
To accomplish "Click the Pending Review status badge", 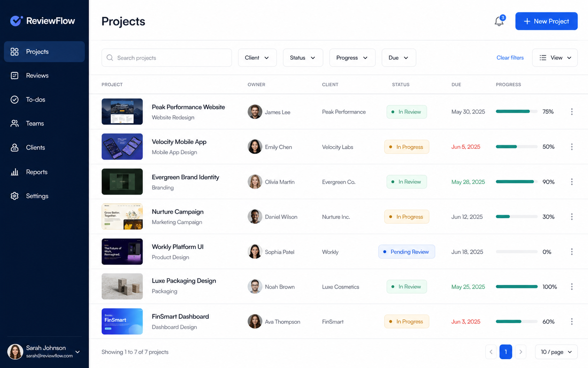I will pyautogui.click(x=407, y=252).
